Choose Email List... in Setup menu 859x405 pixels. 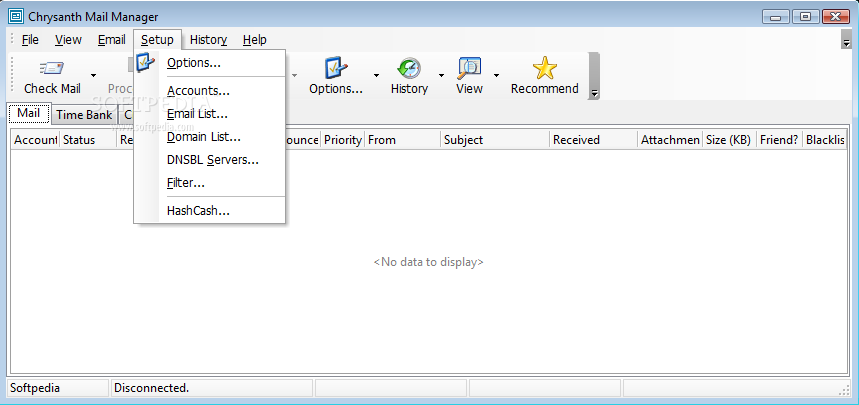(209, 114)
